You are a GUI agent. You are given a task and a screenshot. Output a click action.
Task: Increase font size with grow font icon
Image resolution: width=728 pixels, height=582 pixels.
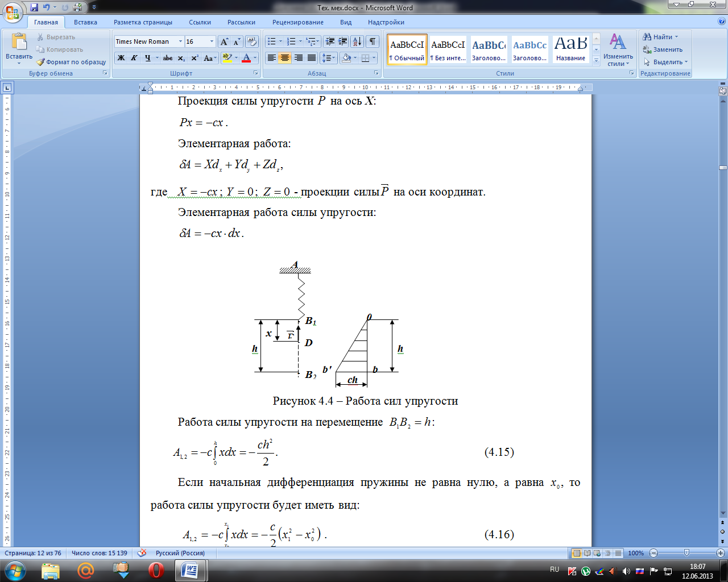[224, 41]
